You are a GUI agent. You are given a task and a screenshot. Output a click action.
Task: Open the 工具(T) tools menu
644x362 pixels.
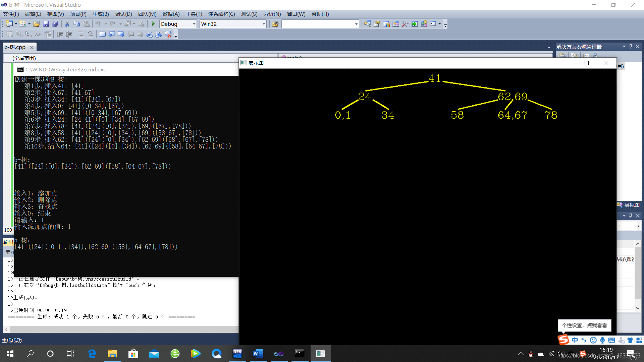[194, 14]
